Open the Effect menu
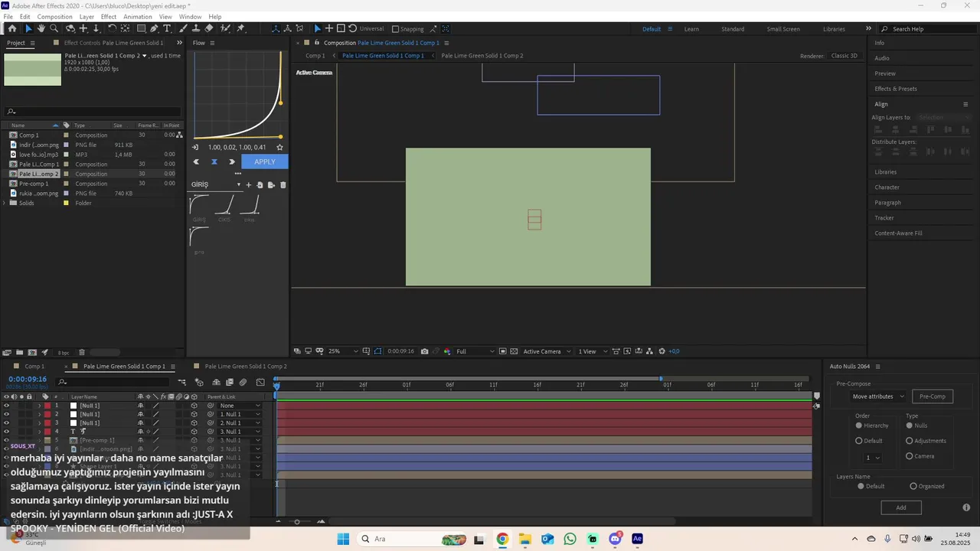The width and height of the screenshot is (980, 551). coord(109,17)
